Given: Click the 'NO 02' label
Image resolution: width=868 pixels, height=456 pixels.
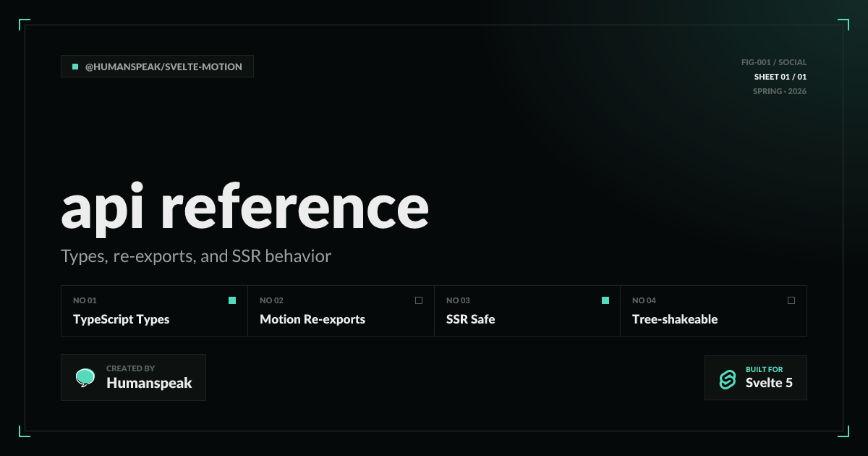Looking at the screenshot, I should point(271,300).
